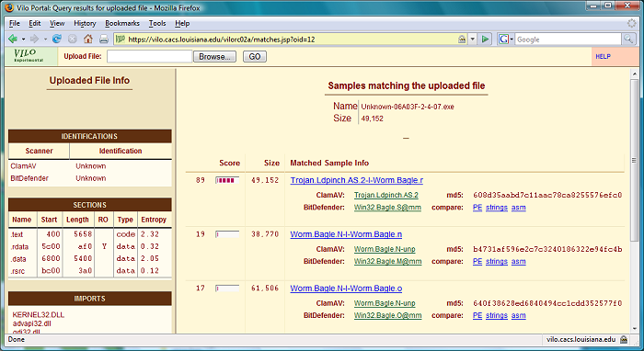
Task: Open the View menu
Action: click(57, 23)
